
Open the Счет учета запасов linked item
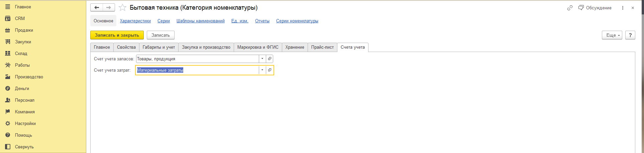tap(270, 59)
